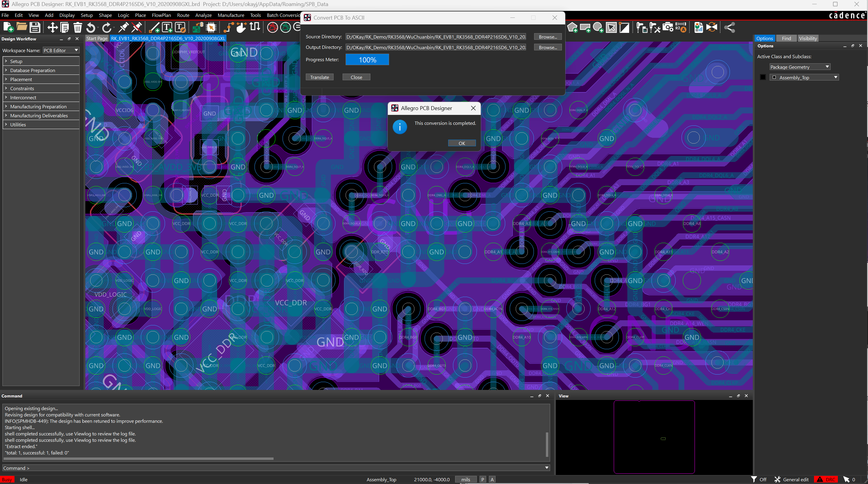Redo the action with the toolbar icon
868x484 pixels.
click(x=107, y=27)
